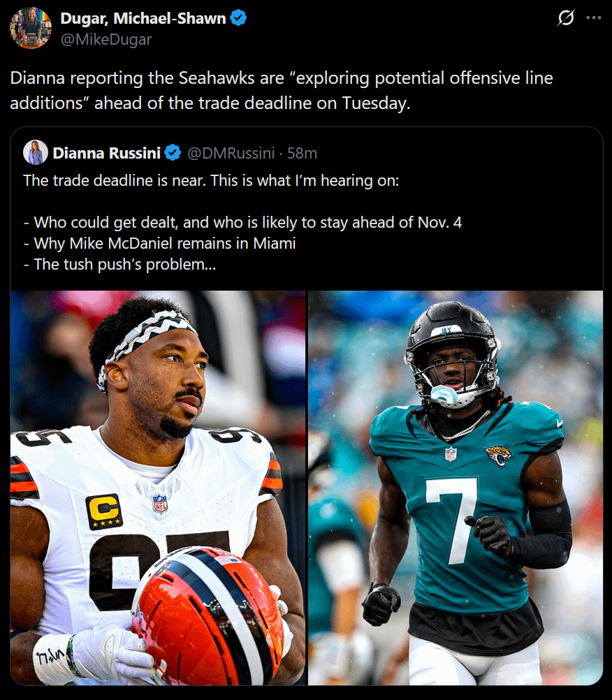Open the Dugar, Michael-Shawn display name
Viewport: 612px width, 700px height.
(143, 18)
